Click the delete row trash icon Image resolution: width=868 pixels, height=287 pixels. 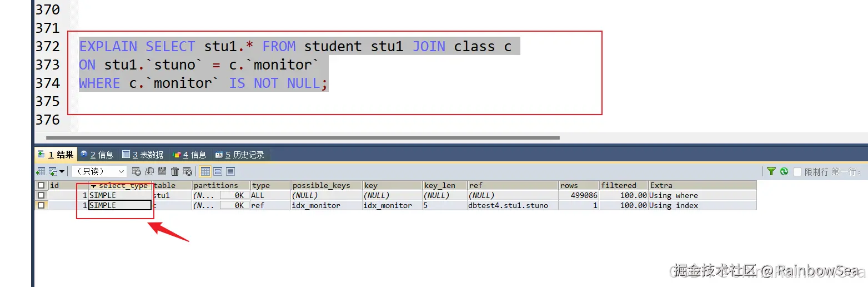point(175,171)
